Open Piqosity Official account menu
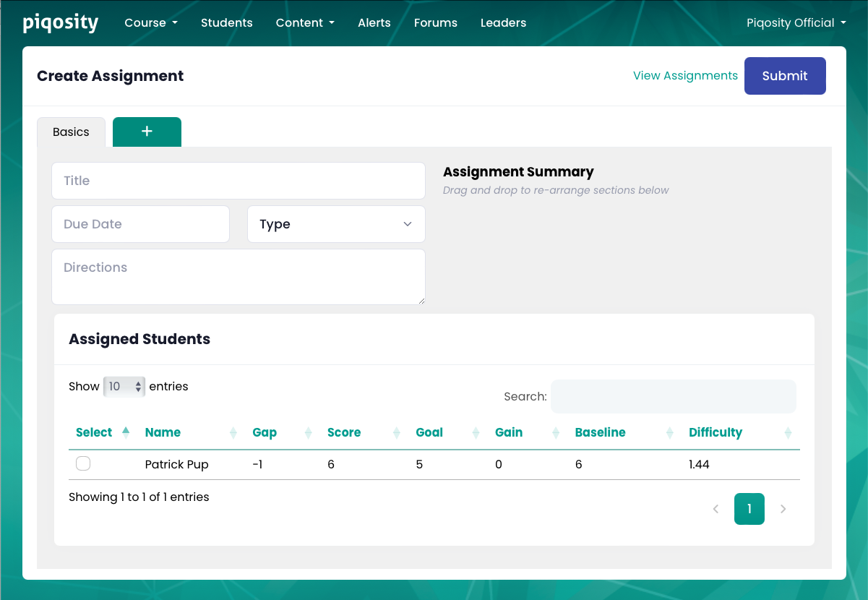This screenshot has height=600, width=868. (796, 23)
